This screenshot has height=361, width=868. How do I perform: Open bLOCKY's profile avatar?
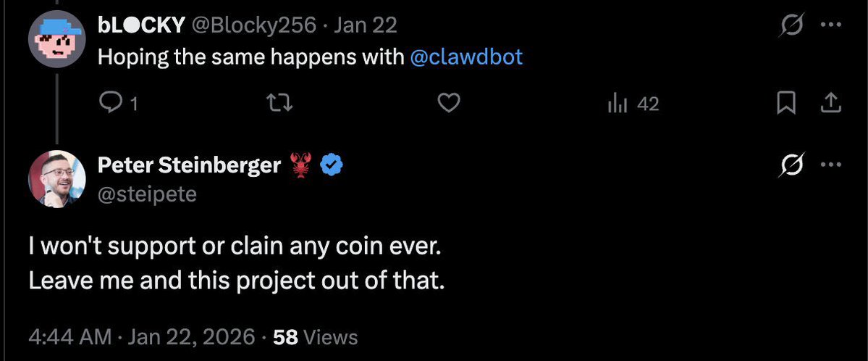[56, 40]
